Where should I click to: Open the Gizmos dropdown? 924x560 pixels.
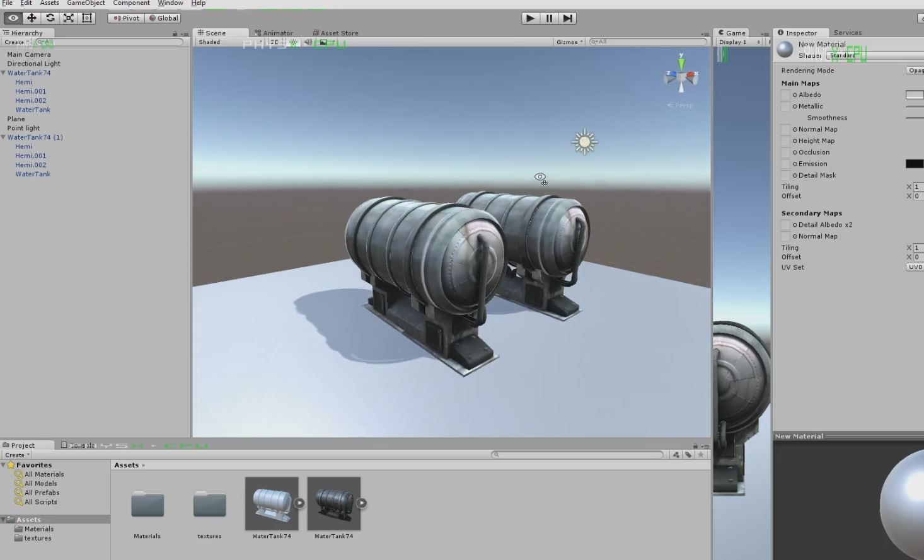click(x=570, y=42)
